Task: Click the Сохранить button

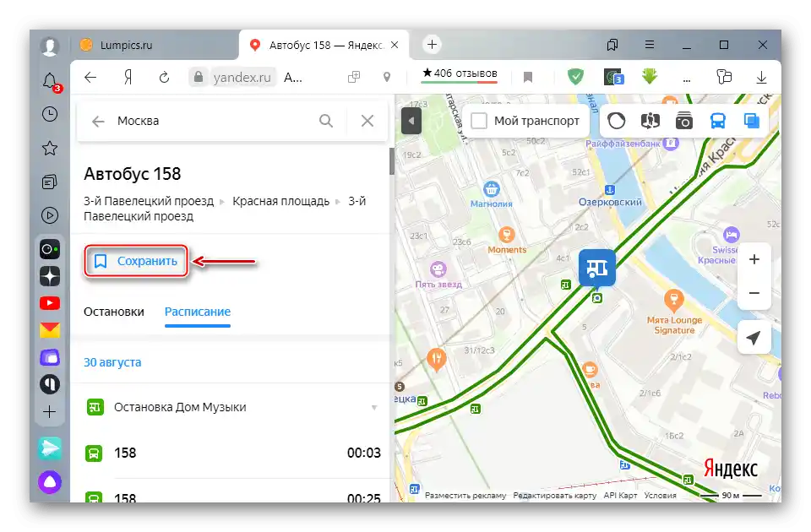Action: coord(136,261)
